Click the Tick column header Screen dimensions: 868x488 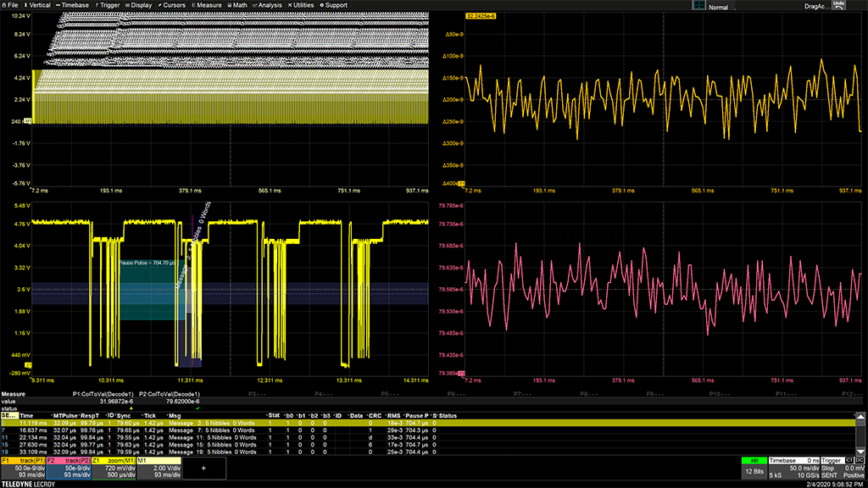pyautogui.click(x=149, y=415)
